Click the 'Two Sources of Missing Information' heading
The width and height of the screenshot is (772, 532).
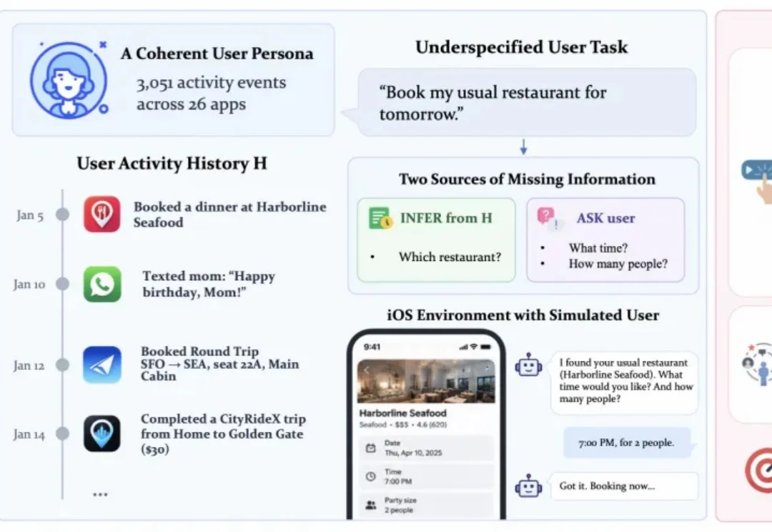tap(527, 179)
